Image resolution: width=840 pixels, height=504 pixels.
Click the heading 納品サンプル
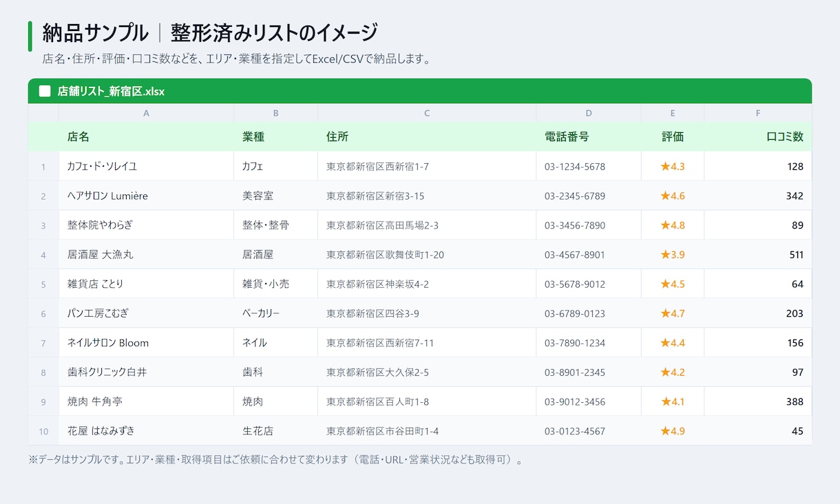pyautogui.click(x=95, y=32)
